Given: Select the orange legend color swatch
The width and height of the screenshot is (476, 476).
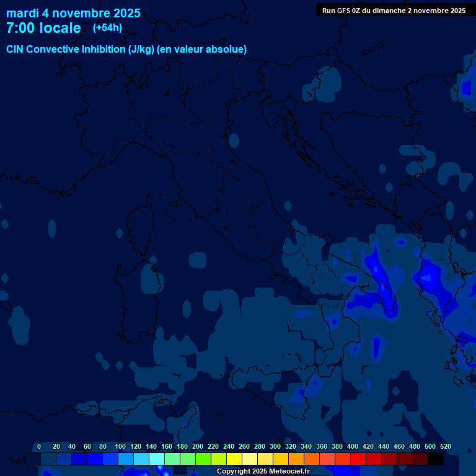Looking at the screenshot, I should [296, 459].
